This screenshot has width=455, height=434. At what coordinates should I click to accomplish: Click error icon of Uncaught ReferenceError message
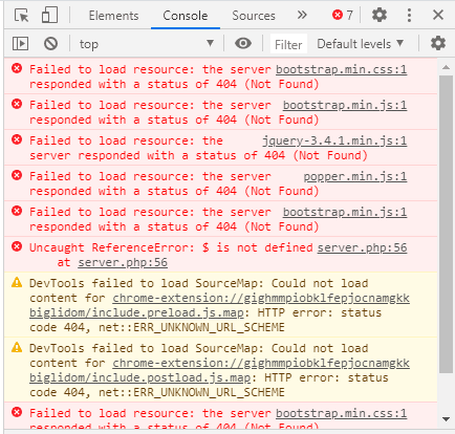point(17,247)
